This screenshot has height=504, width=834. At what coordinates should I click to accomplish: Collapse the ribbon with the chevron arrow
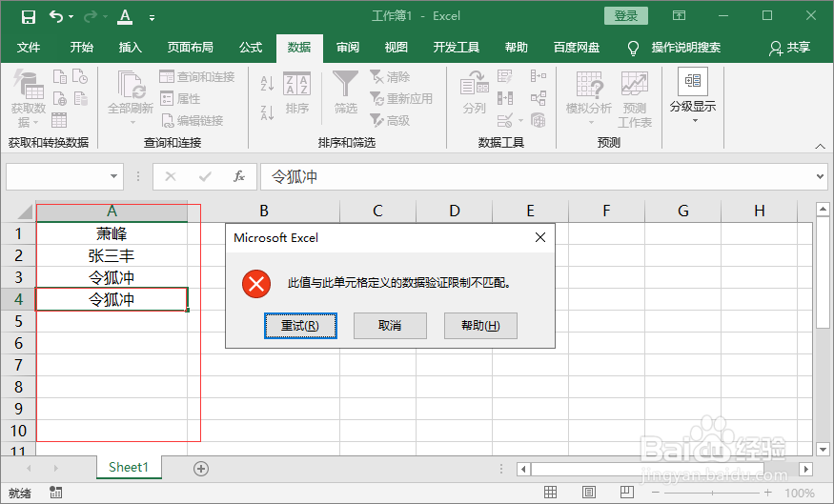coord(820,146)
